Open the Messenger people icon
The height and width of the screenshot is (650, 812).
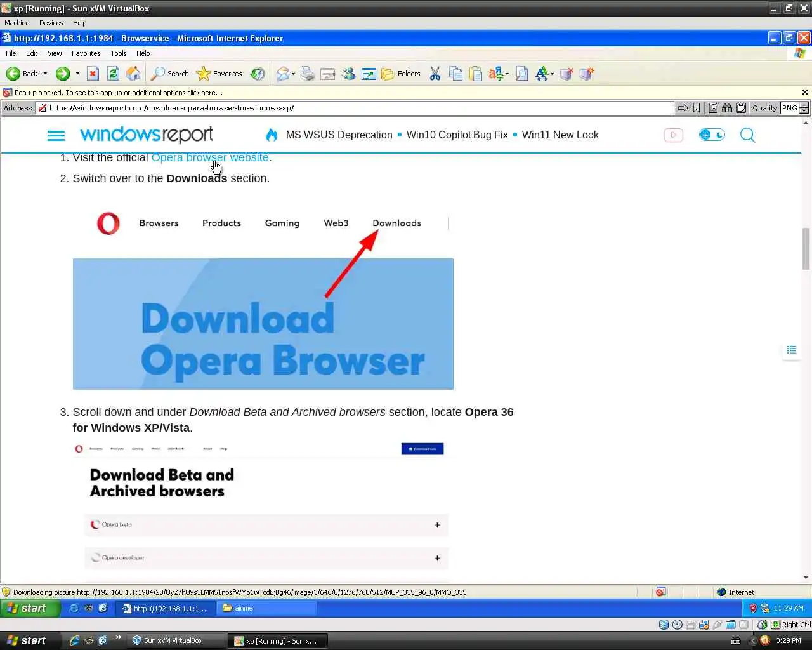tap(348, 74)
